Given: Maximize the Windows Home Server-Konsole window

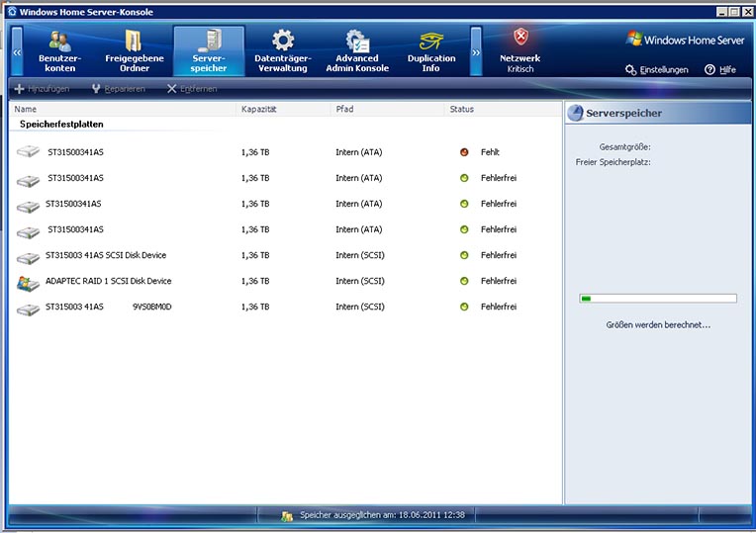Looking at the screenshot, I should click(x=734, y=12).
